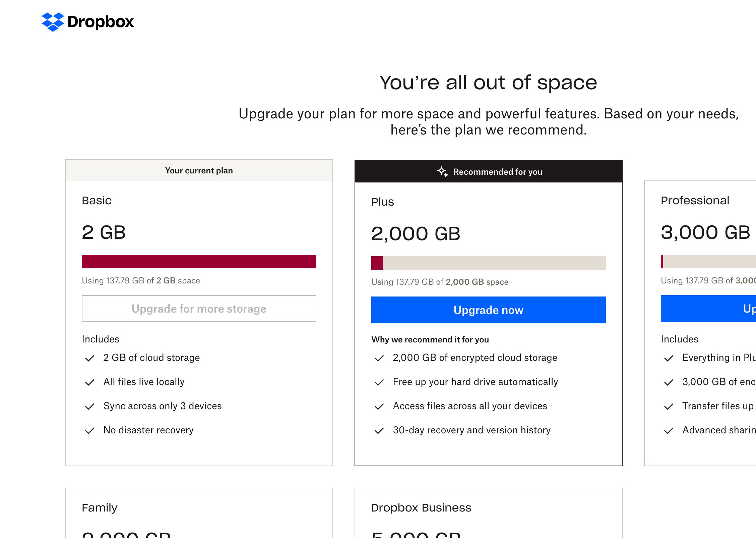The height and width of the screenshot is (538, 756).
Task: Click 30-day recovery and version history text
Action: click(x=472, y=430)
